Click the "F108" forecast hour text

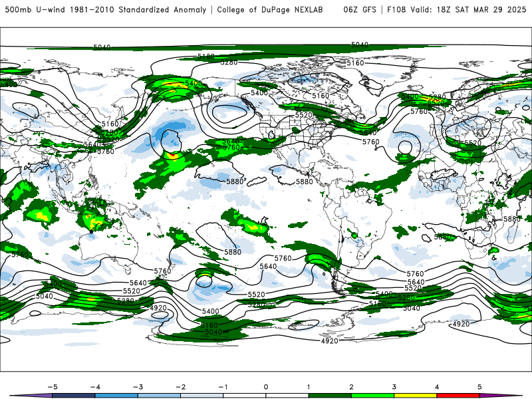coord(396,10)
